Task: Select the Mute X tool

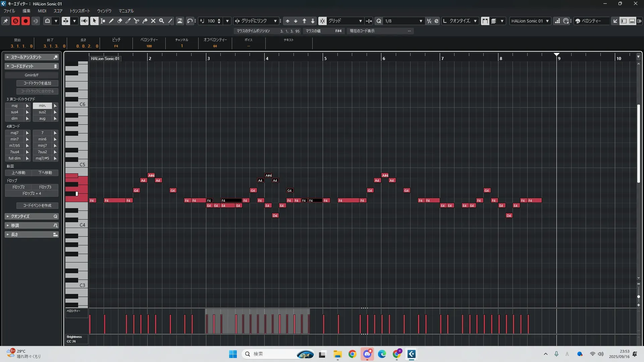Action: pyautogui.click(x=153, y=21)
